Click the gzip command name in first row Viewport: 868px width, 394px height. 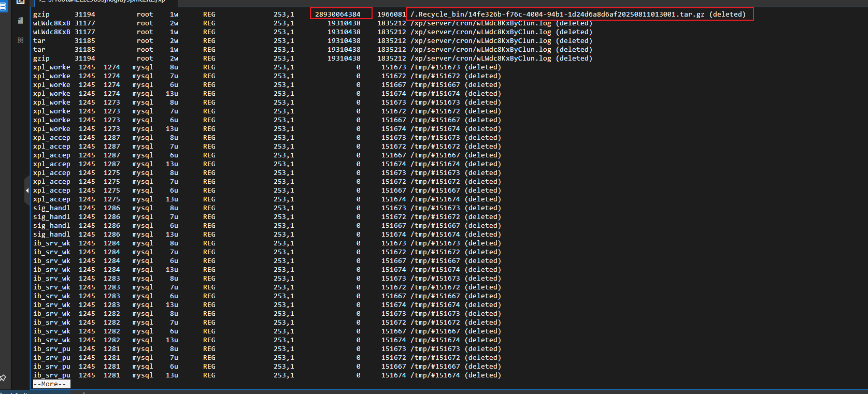[x=41, y=14]
